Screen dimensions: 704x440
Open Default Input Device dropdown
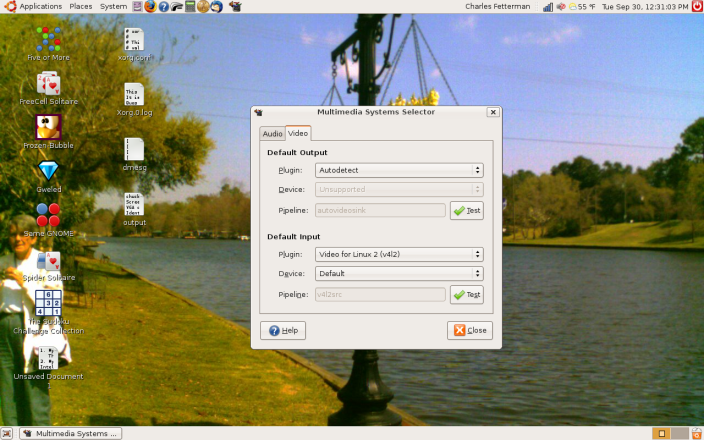[399, 273]
